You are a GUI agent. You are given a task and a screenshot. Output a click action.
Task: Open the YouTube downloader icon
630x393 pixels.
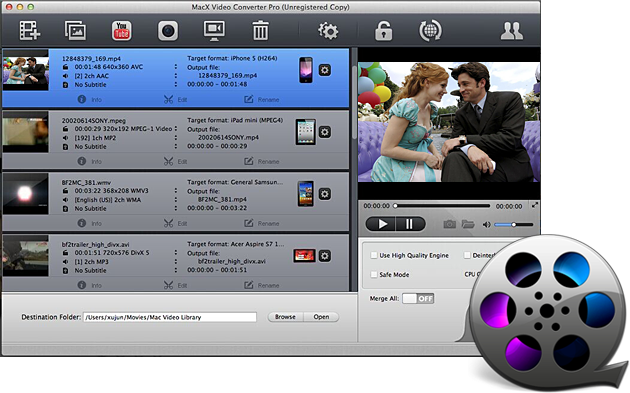[x=121, y=31]
